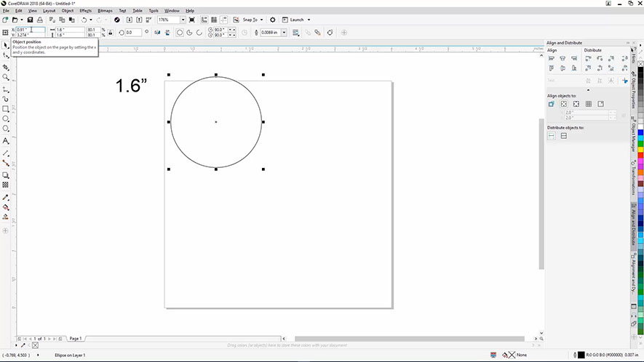Image resolution: width=644 pixels, height=362 pixels.
Task: Select Pie shape option in property bar
Action: 189,33
